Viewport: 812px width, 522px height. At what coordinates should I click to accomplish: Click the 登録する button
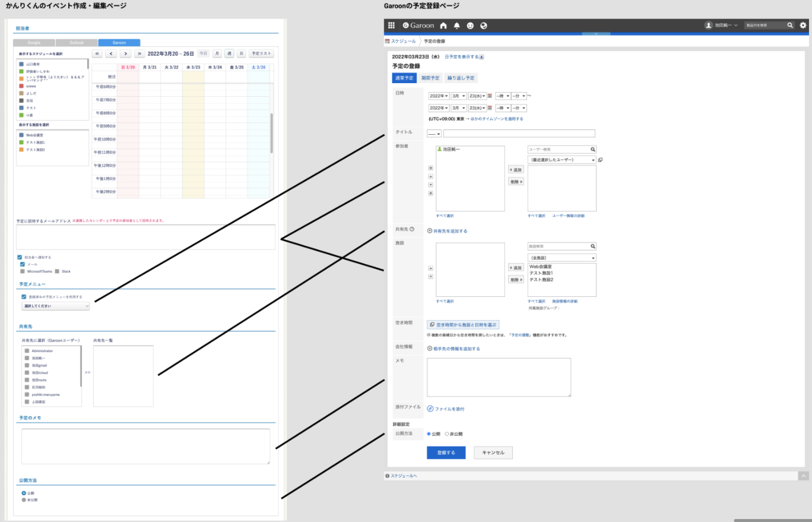point(446,453)
